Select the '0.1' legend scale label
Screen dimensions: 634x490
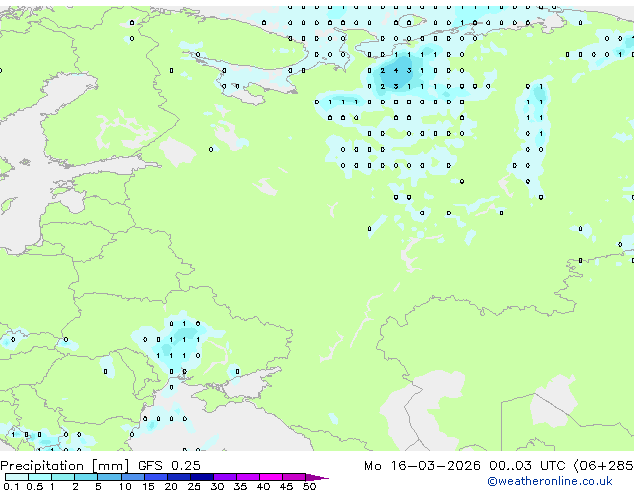[x=11, y=486]
